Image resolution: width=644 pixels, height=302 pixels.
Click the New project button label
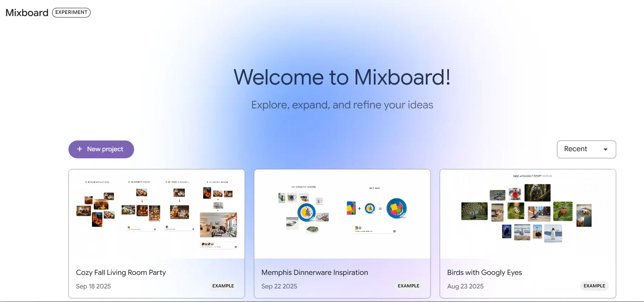[105, 149]
